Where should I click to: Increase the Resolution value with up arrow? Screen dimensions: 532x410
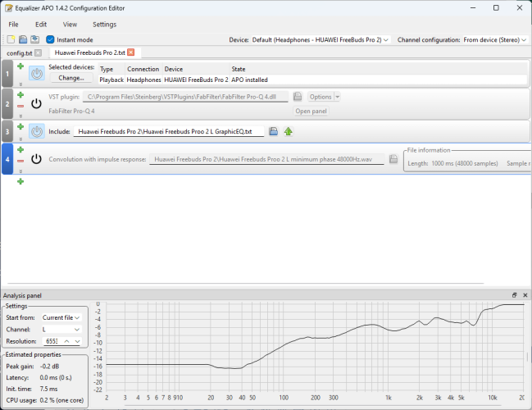67,341
